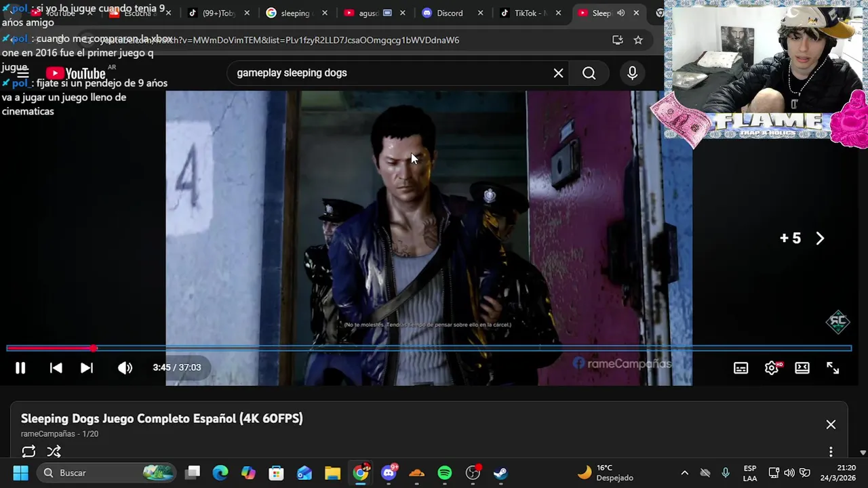Mute the YouTube player volume
The image size is (868, 488).
tap(125, 368)
